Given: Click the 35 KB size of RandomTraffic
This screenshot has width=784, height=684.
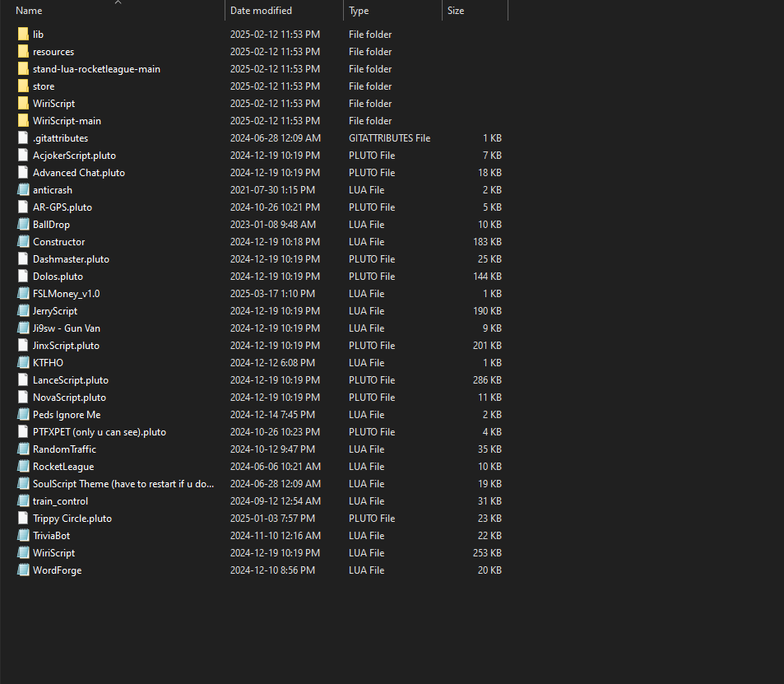Looking at the screenshot, I should click(489, 449).
